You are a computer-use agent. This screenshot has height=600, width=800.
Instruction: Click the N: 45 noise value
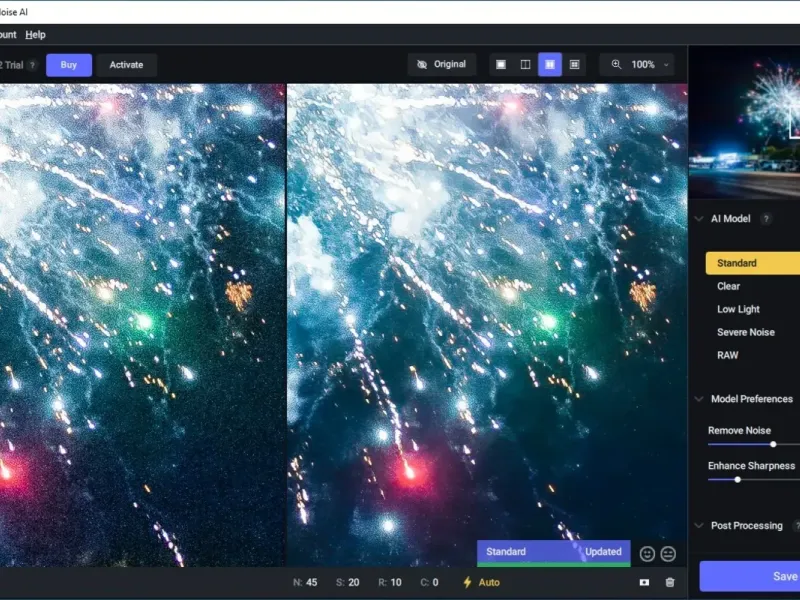click(x=305, y=582)
